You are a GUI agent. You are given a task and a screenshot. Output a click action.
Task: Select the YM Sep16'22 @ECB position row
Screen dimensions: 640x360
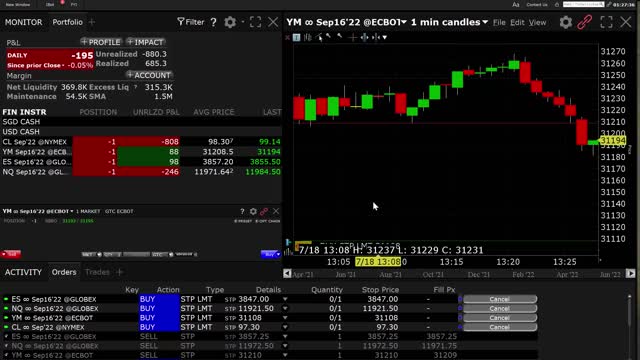[x=141, y=152]
